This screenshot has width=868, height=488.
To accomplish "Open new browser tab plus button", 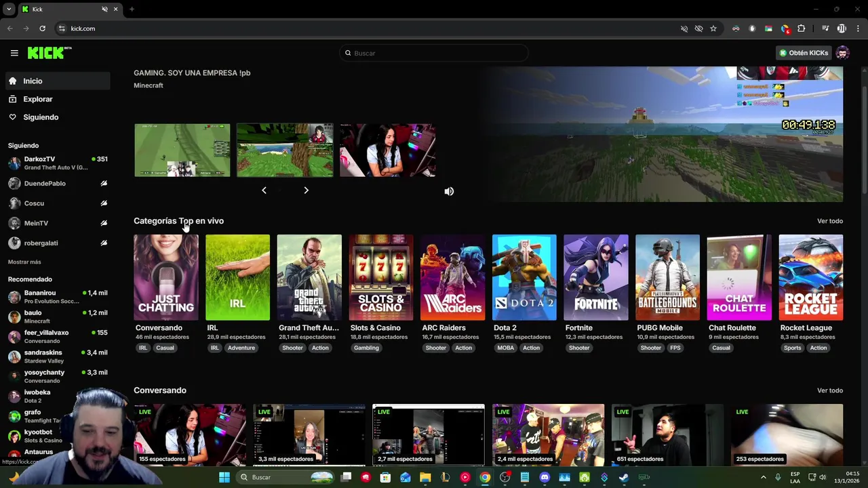I will [132, 9].
